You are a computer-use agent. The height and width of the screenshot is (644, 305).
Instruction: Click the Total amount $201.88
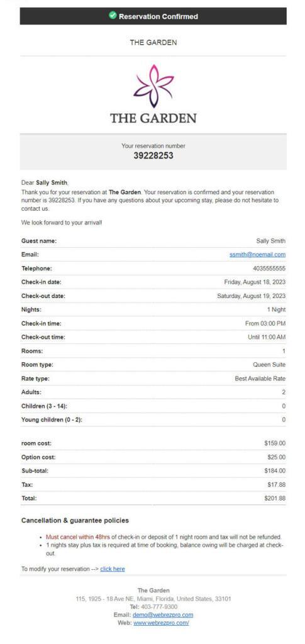pos(275,498)
